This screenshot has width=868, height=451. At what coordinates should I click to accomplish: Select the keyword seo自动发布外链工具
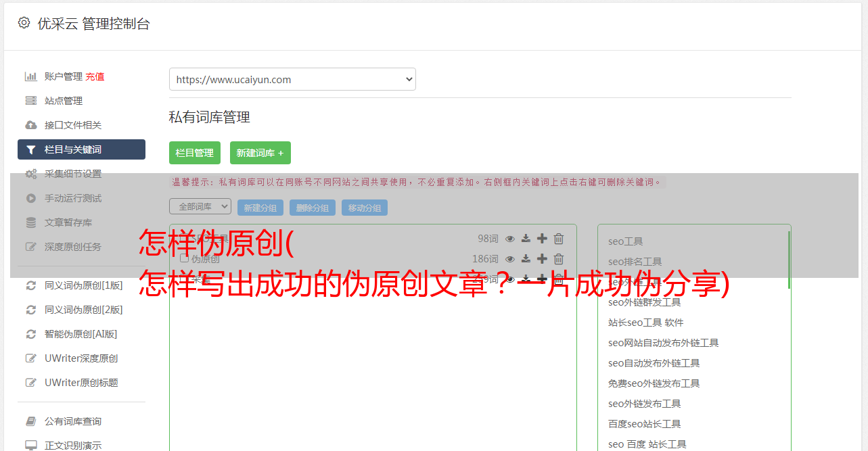click(654, 363)
